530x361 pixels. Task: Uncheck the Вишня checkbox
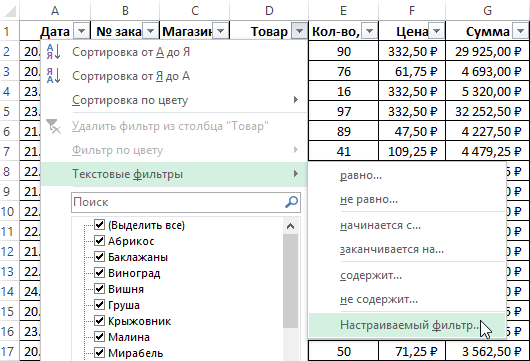[x=99, y=289]
